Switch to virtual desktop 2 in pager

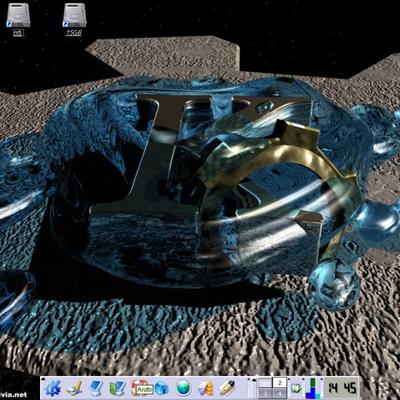pyautogui.click(x=280, y=383)
